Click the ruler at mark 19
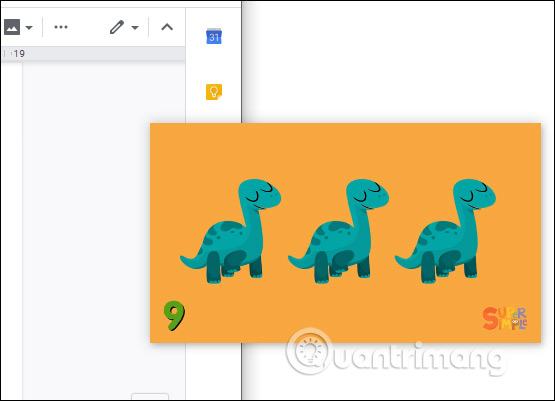Screen dimensions: 555x401 pos(18,54)
